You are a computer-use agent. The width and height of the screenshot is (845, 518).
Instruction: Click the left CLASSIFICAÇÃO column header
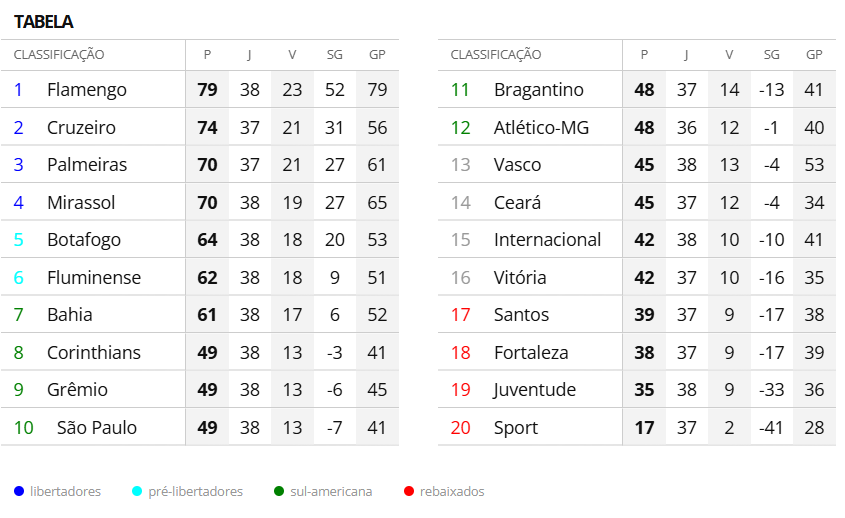(x=59, y=55)
